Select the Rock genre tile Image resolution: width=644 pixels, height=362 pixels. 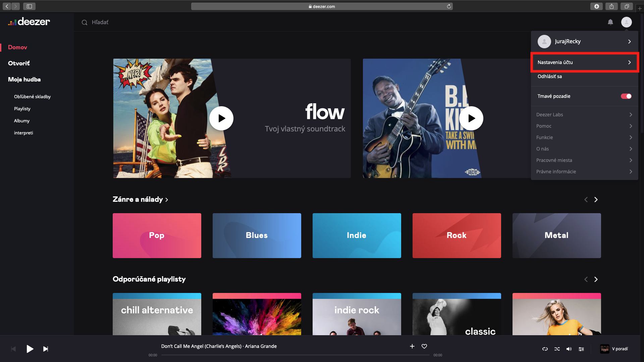click(457, 236)
